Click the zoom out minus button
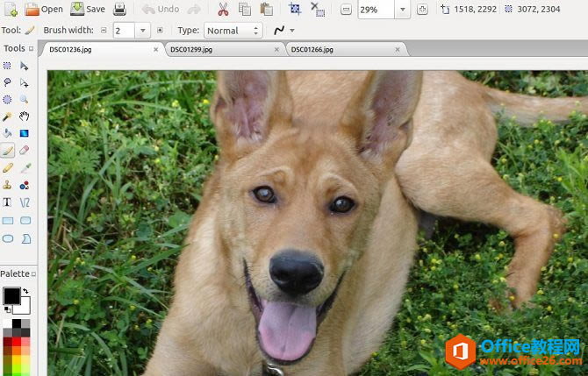 (x=346, y=10)
